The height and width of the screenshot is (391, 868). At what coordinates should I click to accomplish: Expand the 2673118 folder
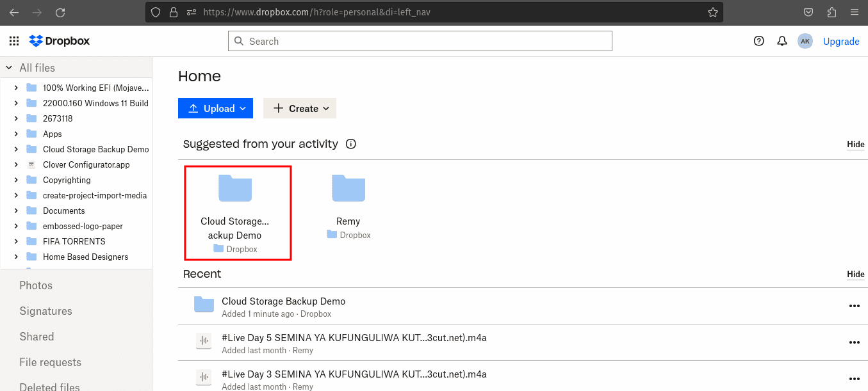16,118
